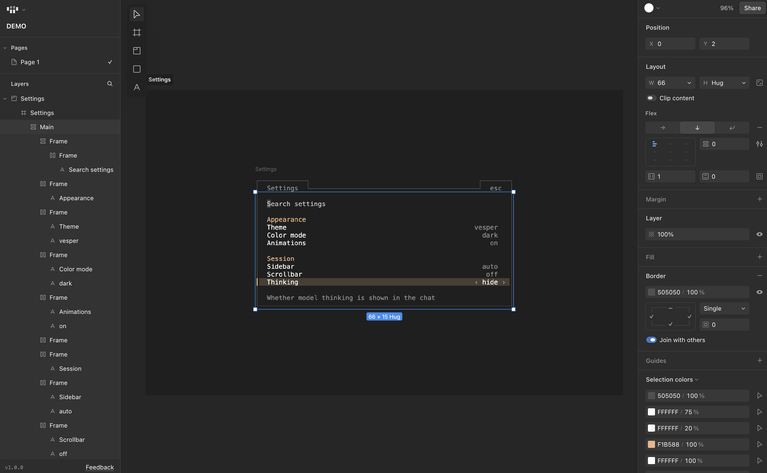Remove Flex layout with minus icon
The image size is (767, 473).
(x=759, y=128)
